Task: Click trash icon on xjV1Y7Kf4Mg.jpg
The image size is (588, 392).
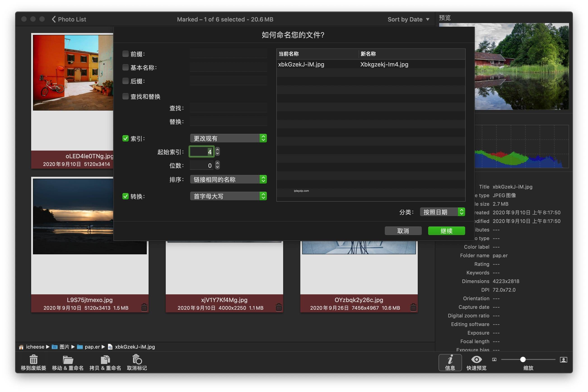Action: click(279, 307)
